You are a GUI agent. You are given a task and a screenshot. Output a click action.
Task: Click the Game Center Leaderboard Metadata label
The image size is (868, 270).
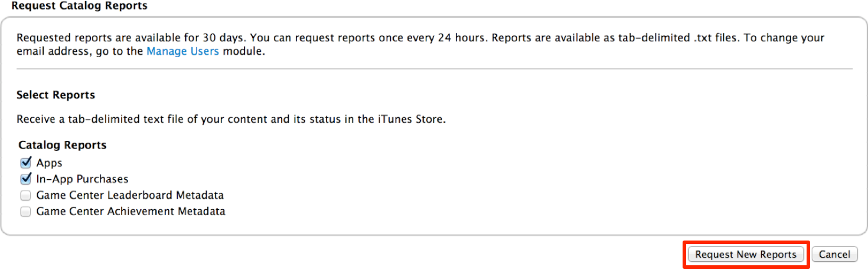[x=130, y=195]
